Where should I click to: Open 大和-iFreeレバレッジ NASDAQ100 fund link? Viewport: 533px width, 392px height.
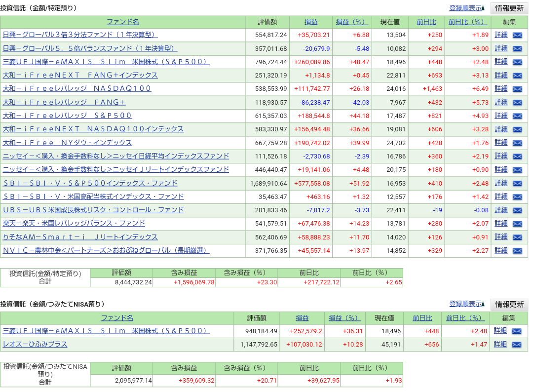tap(77, 88)
